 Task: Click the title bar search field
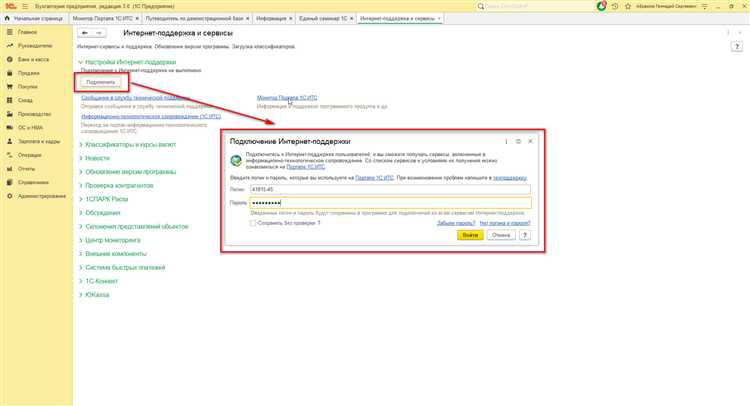click(538, 6)
